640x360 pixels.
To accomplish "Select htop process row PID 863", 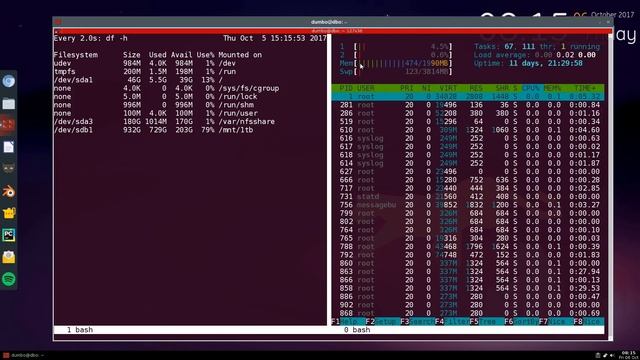I will pos(468,271).
